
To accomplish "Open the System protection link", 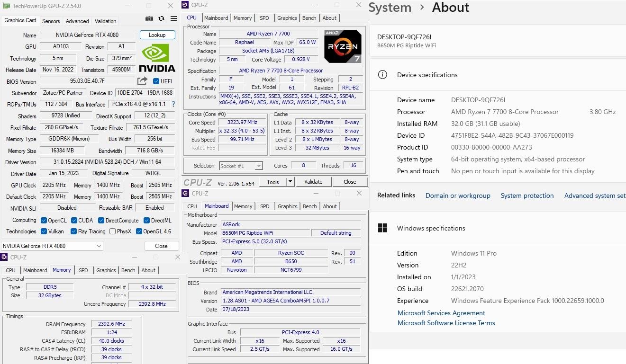I will [x=527, y=195].
